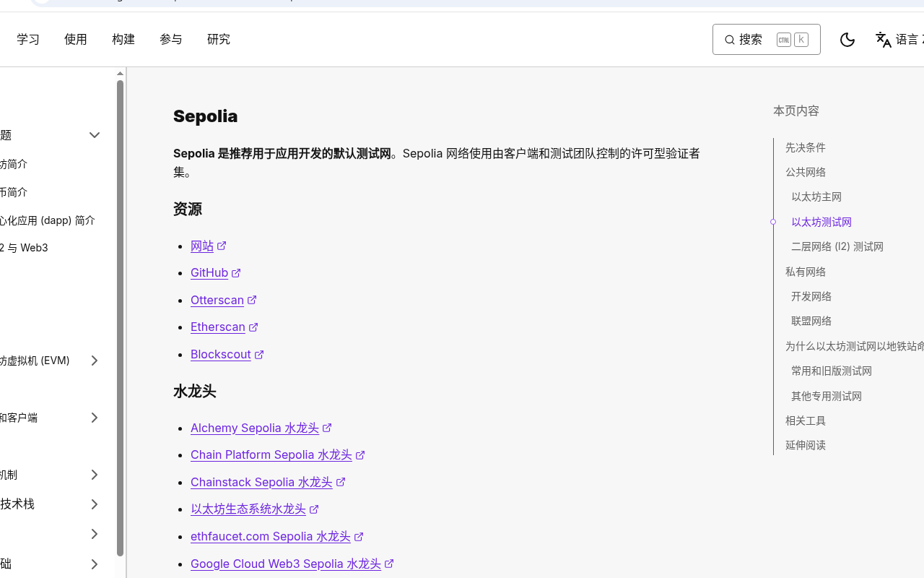Jump to 公共网络 in page contents
Viewport: 924px width, 578px height.
tap(806, 172)
